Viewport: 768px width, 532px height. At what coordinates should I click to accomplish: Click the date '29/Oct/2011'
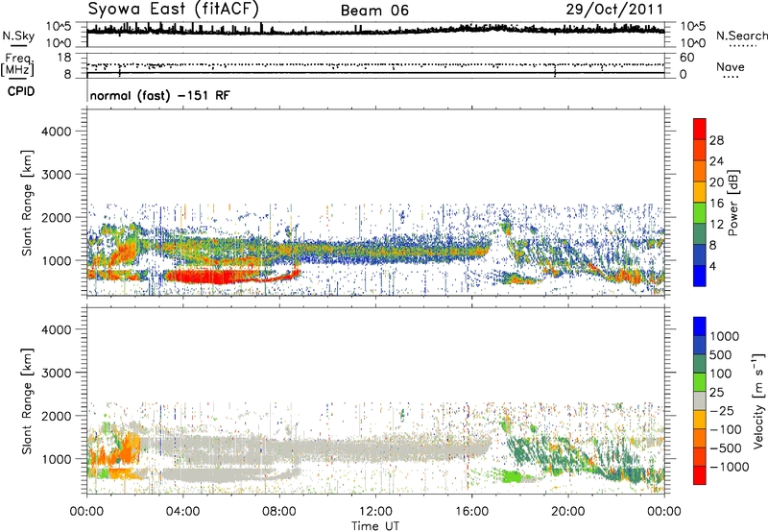(614, 10)
